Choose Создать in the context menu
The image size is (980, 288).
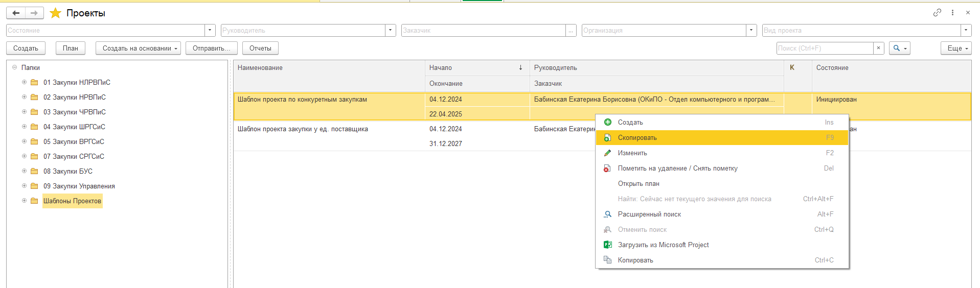[x=722, y=122]
